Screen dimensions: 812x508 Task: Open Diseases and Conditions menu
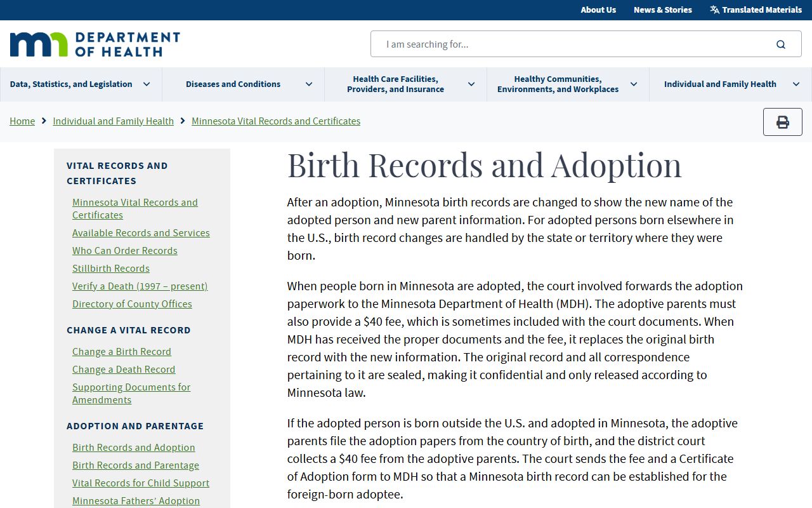point(233,84)
